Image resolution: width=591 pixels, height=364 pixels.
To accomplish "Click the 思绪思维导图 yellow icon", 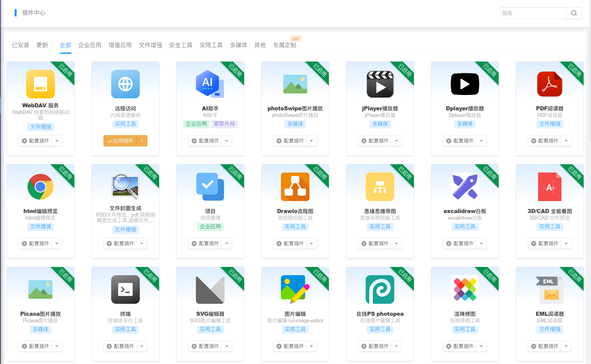I will (380, 187).
